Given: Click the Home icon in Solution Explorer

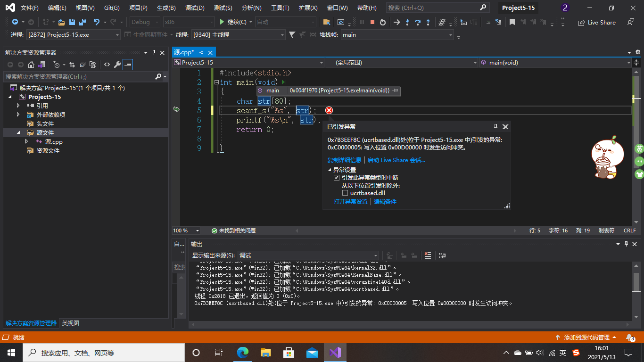Looking at the screenshot, I should [31, 65].
